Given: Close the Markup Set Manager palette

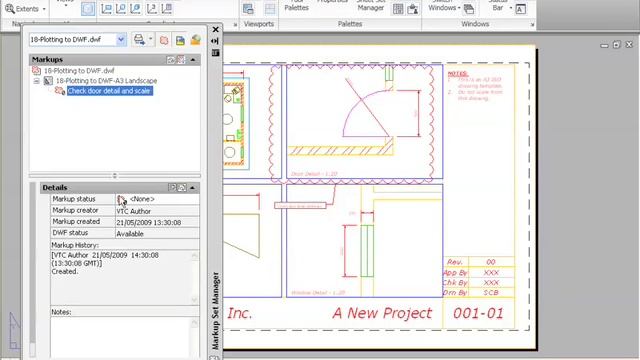Looking at the screenshot, I should pos(216,29).
